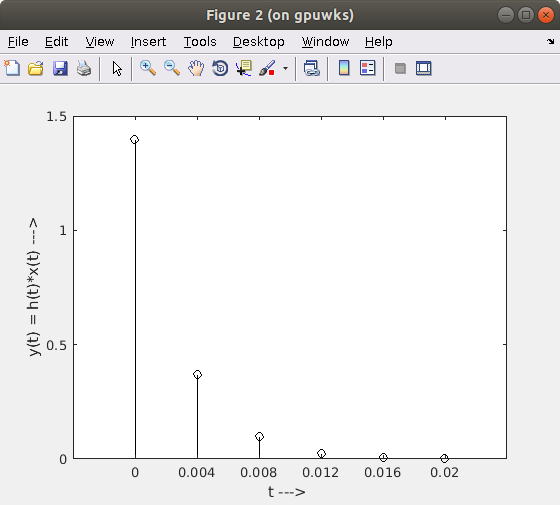Click the y-axis tick label '1.5'

tap(56, 116)
